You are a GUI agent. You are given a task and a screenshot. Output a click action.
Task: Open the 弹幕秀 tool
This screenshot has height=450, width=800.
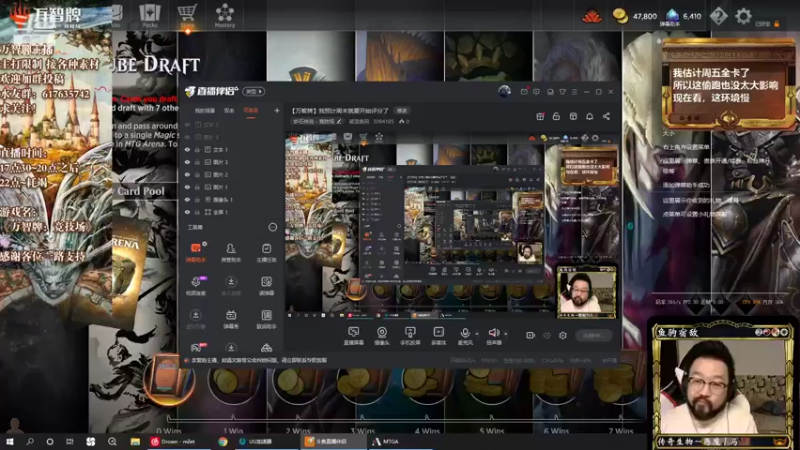pos(231,319)
